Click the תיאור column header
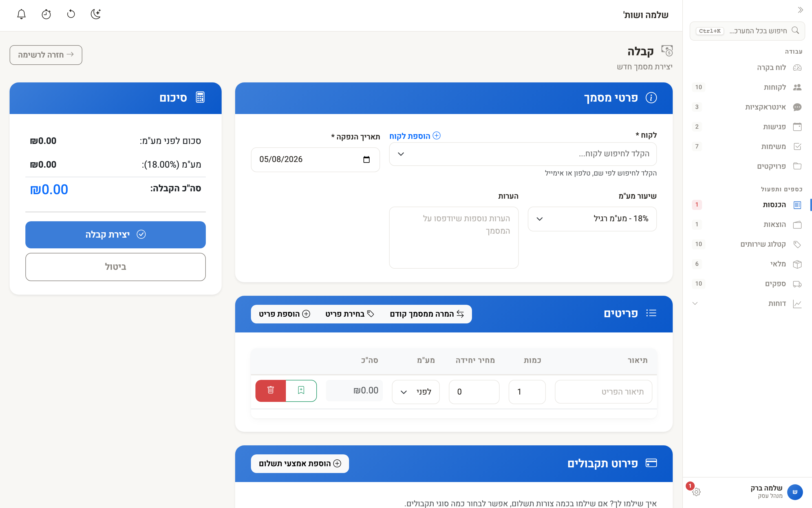The width and height of the screenshot is (812, 508). [x=637, y=360]
